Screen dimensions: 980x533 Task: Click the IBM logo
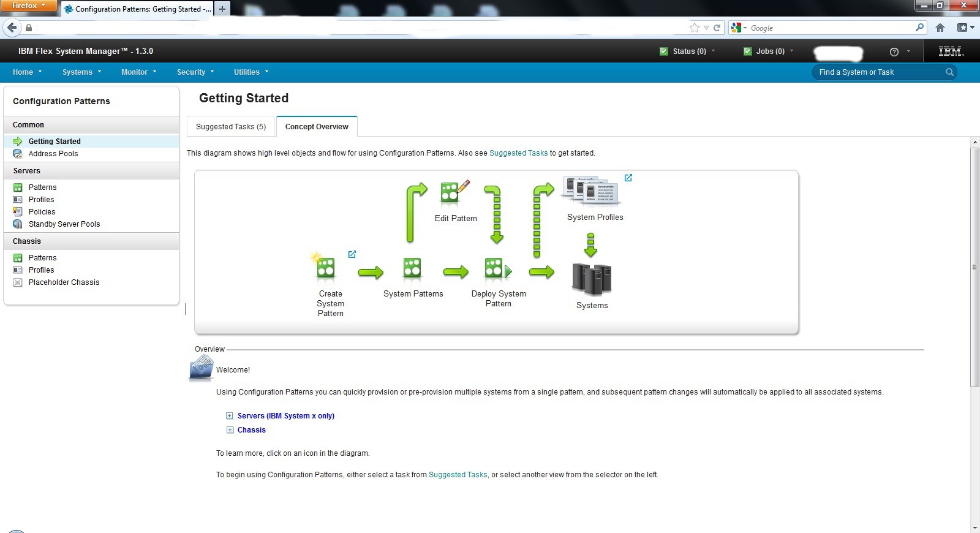(951, 51)
